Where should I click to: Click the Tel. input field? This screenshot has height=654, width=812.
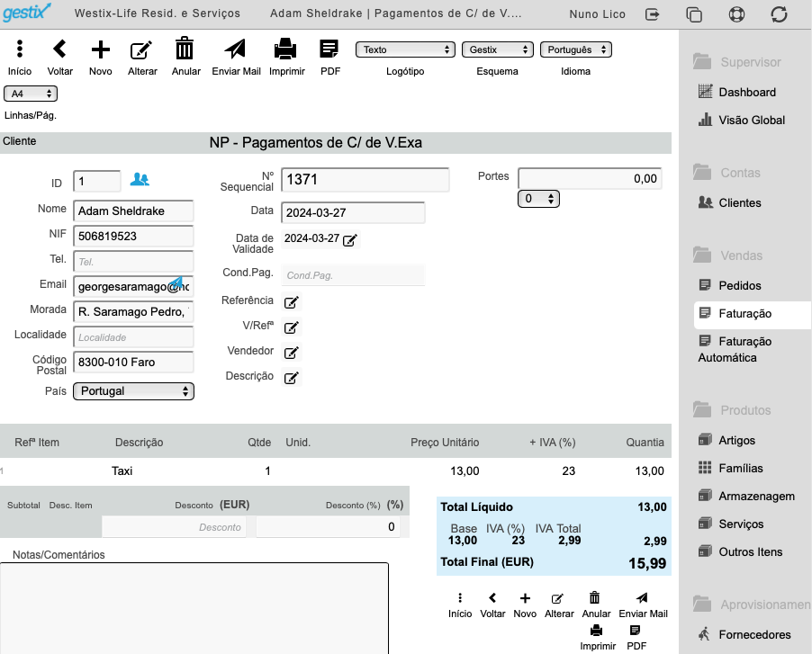pos(133,262)
